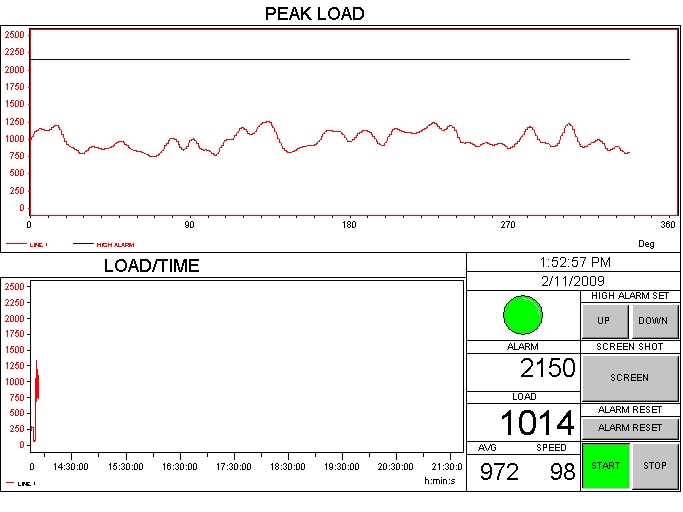Hit the green START button
The height and width of the screenshot is (512, 683).
pyautogui.click(x=605, y=466)
